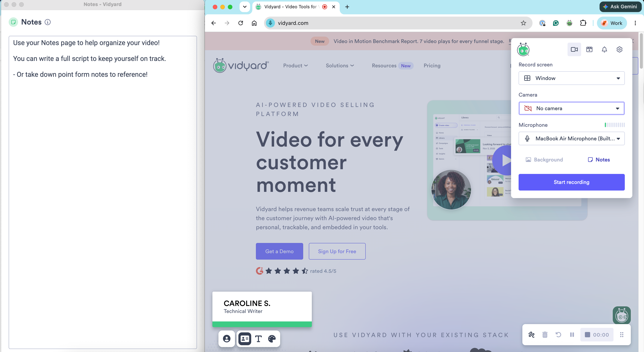Open Vidyard extension settings gear
Screen dimensions: 644x352
(x=619, y=49)
